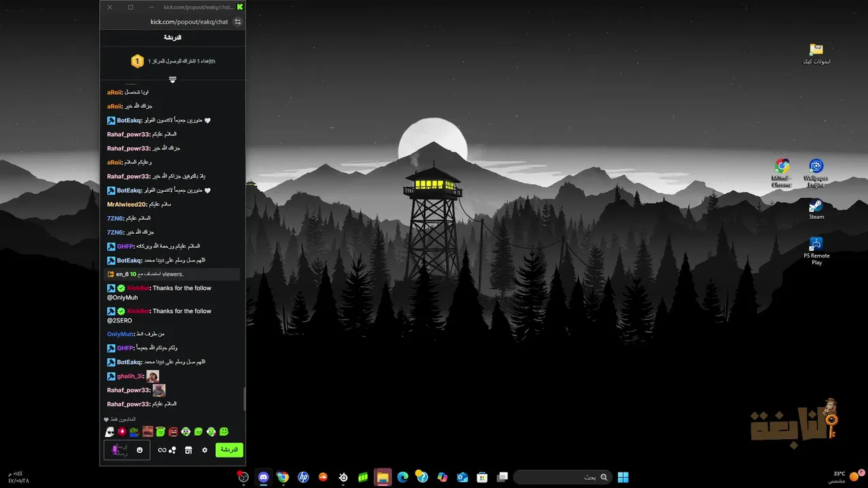Open Microsoft Store on taskbar
868x488 pixels.
click(x=482, y=477)
